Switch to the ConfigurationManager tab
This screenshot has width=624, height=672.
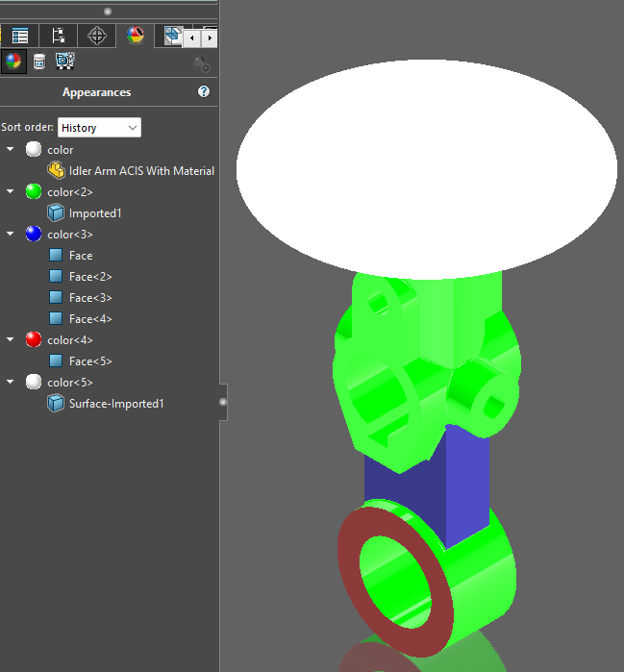coord(58,36)
